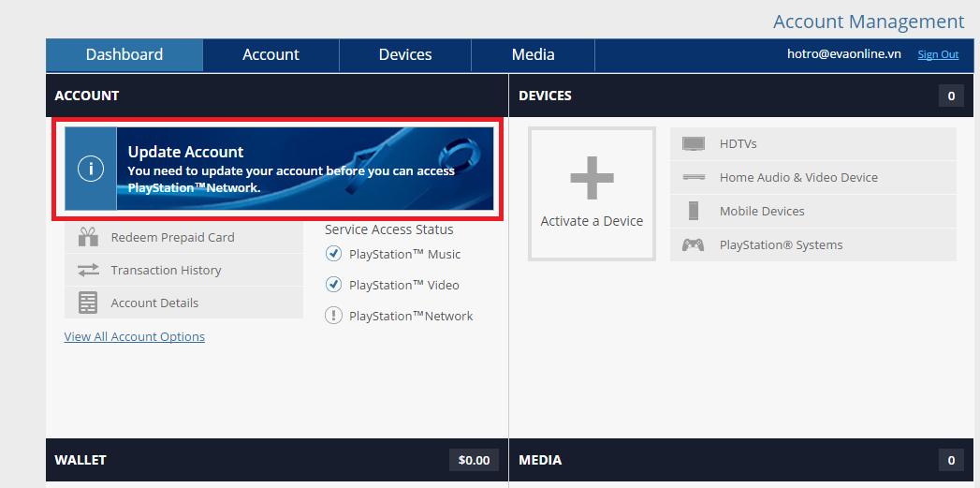Open Redeem Prepaid Card
The image size is (980, 488).
(x=183, y=237)
